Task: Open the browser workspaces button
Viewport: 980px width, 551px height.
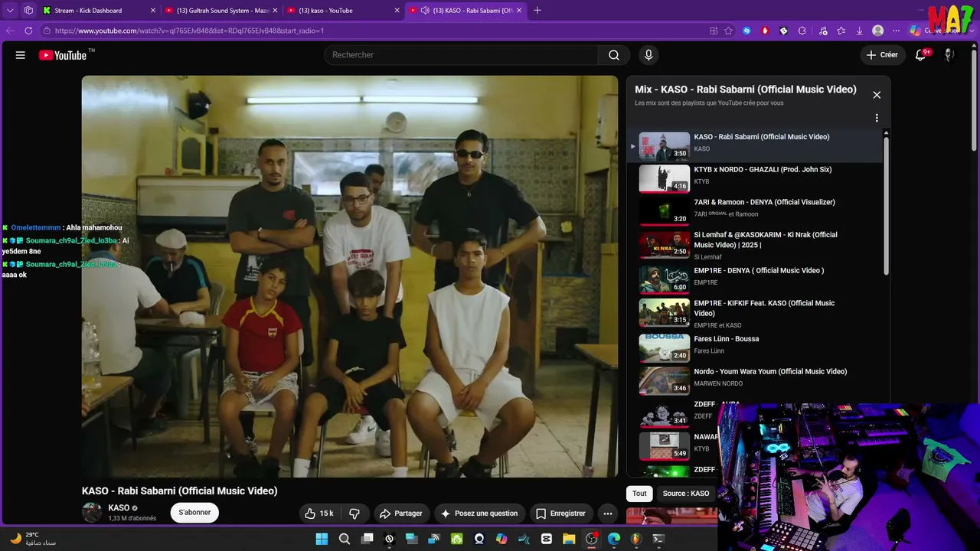Action: (28, 11)
